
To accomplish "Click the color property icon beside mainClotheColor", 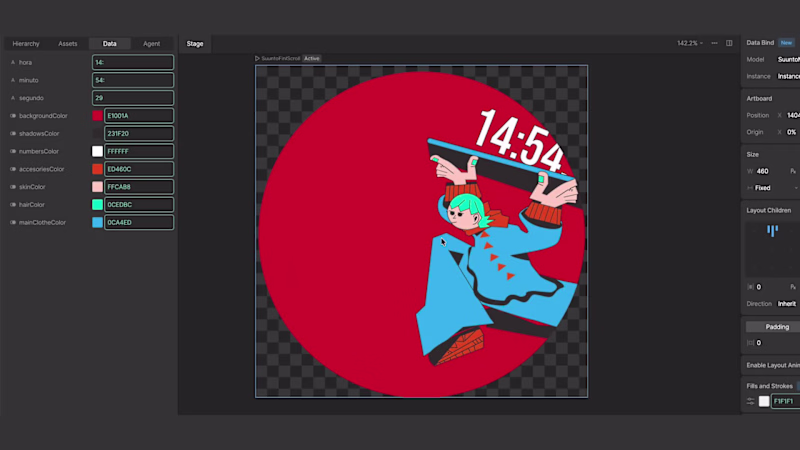I will pos(13,222).
